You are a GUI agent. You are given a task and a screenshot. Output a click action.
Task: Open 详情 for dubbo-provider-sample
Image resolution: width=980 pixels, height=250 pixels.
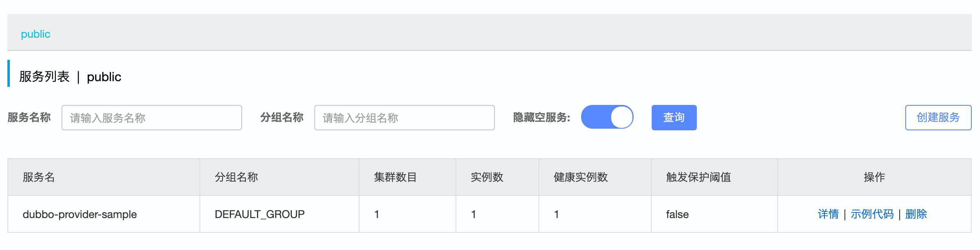click(x=828, y=214)
